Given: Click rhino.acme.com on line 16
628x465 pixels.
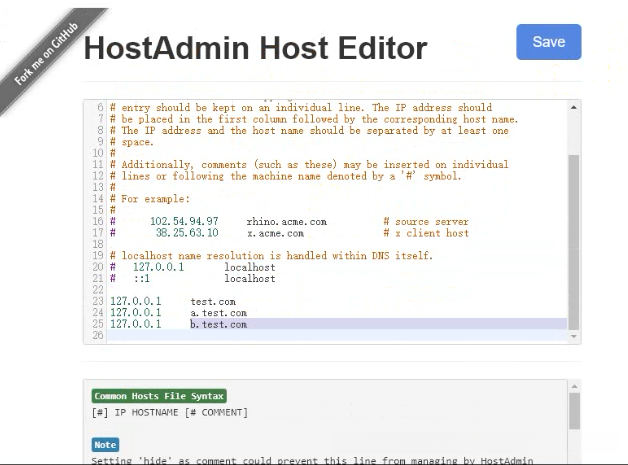Looking at the screenshot, I should coord(287,221).
